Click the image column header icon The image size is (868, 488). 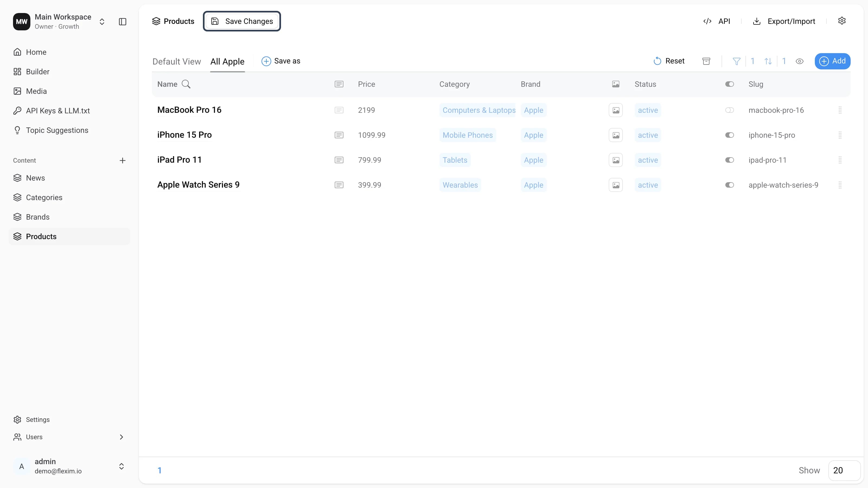tap(616, 84)
